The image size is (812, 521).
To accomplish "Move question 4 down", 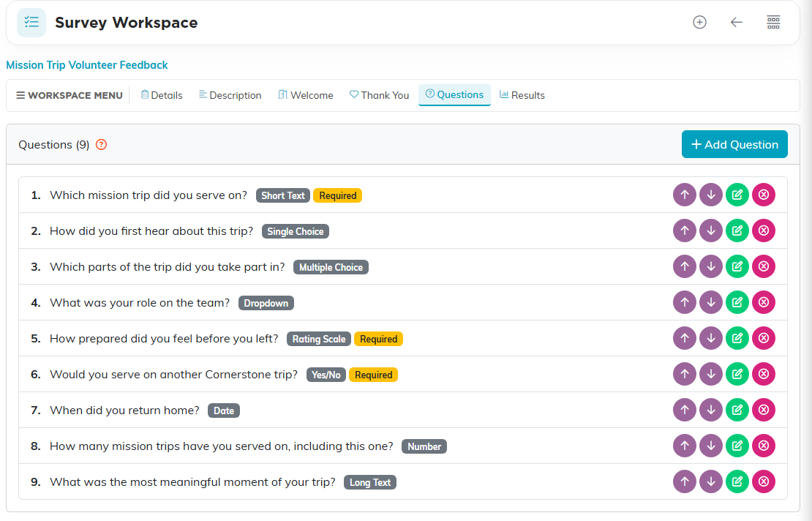I will [x=711, y=302].
